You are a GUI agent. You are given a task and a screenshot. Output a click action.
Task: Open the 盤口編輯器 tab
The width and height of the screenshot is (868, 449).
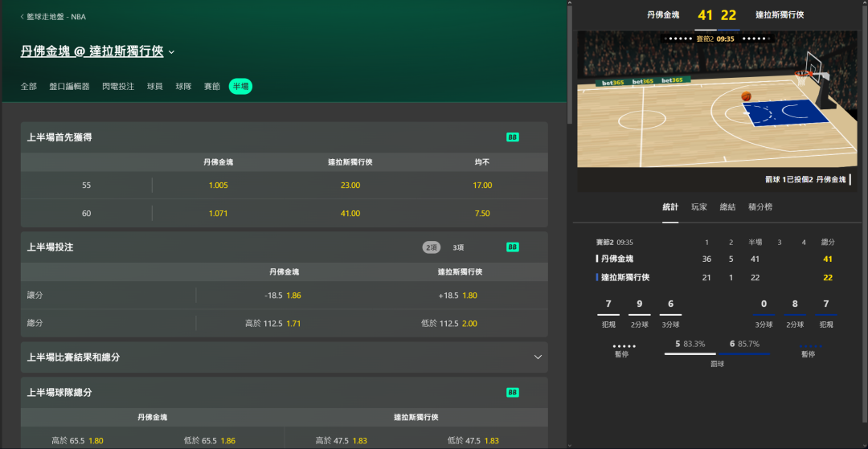click(x=69, y=87)
